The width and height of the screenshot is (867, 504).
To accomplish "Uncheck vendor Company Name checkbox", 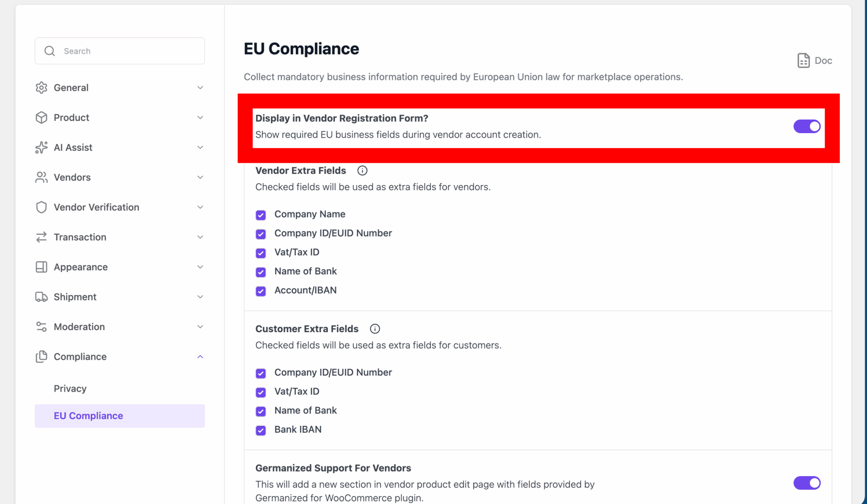I will [x=261, y=215].
